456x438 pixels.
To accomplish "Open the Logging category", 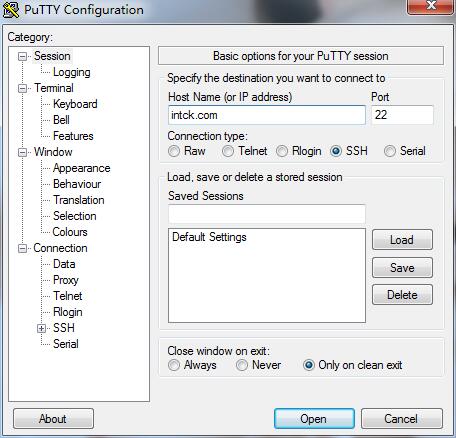I will [72, 72].
